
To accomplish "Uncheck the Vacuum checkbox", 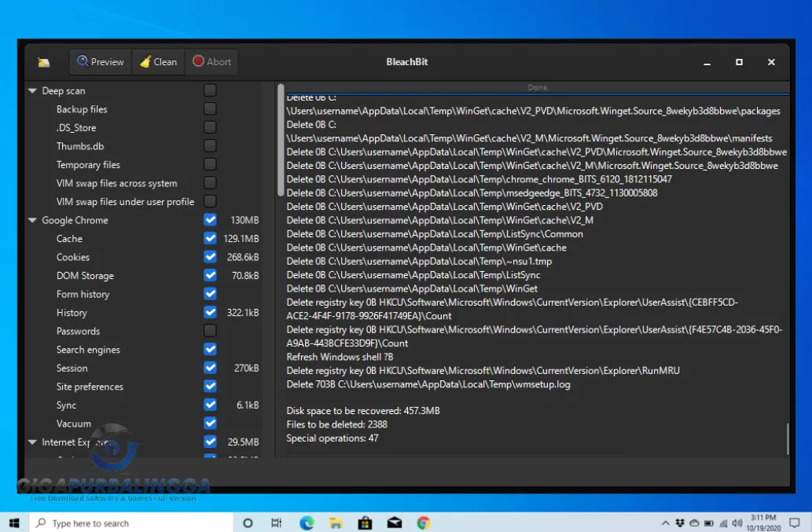I will coord(210,424).
